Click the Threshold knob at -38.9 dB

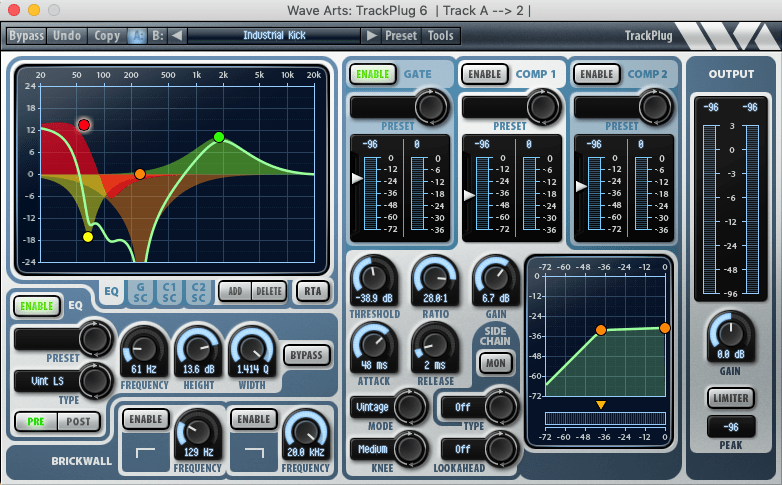click(x=374, y=277)
